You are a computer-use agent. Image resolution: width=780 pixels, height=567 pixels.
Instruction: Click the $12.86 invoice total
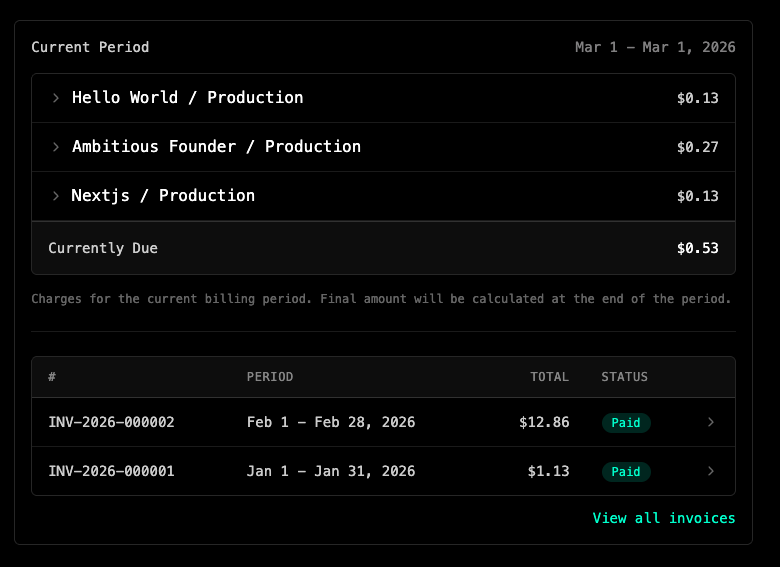coord(544,422)
